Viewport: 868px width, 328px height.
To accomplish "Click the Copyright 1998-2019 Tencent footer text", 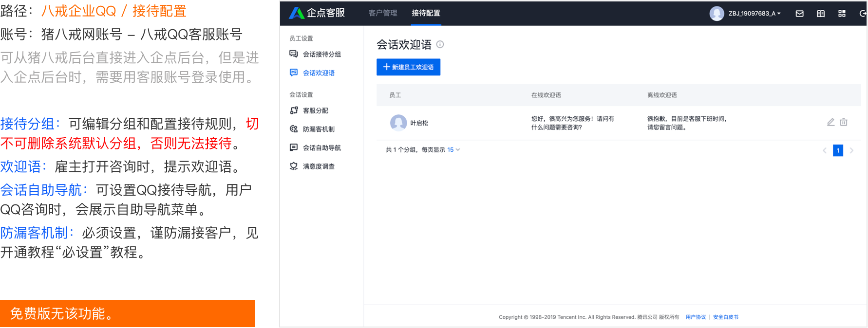I will [589, 317].
